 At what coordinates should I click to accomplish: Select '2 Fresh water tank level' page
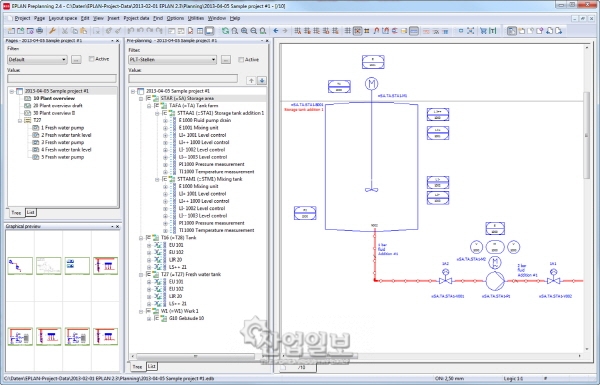(x=66, y=135)
